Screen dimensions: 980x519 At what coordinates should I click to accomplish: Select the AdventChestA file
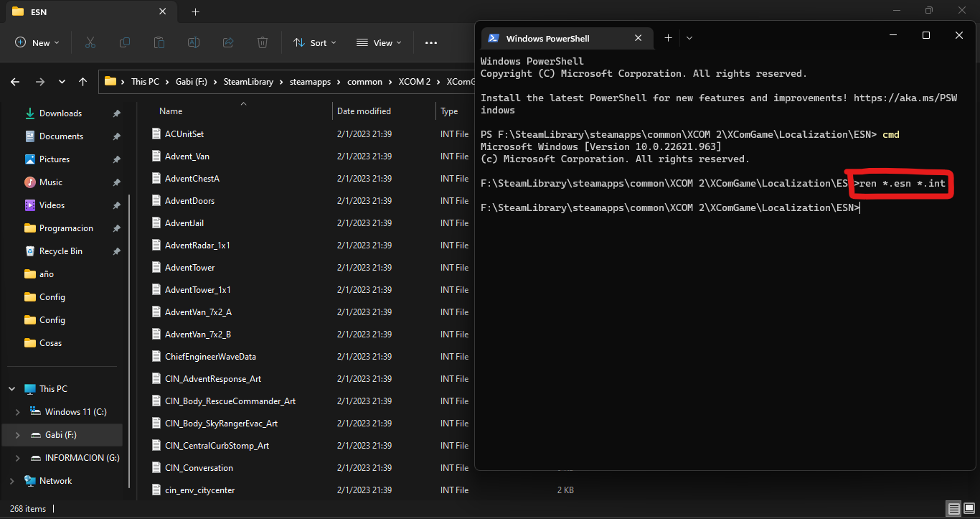click(192, 179)
